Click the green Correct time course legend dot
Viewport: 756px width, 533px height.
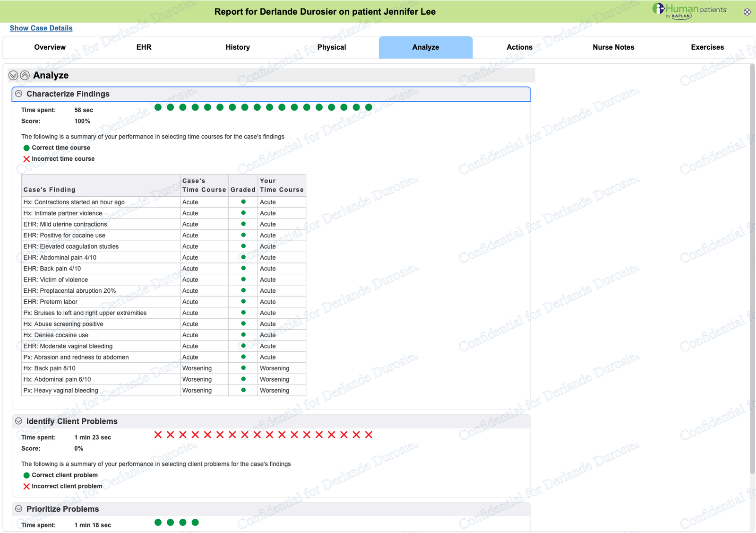click(x=26, y=148)
